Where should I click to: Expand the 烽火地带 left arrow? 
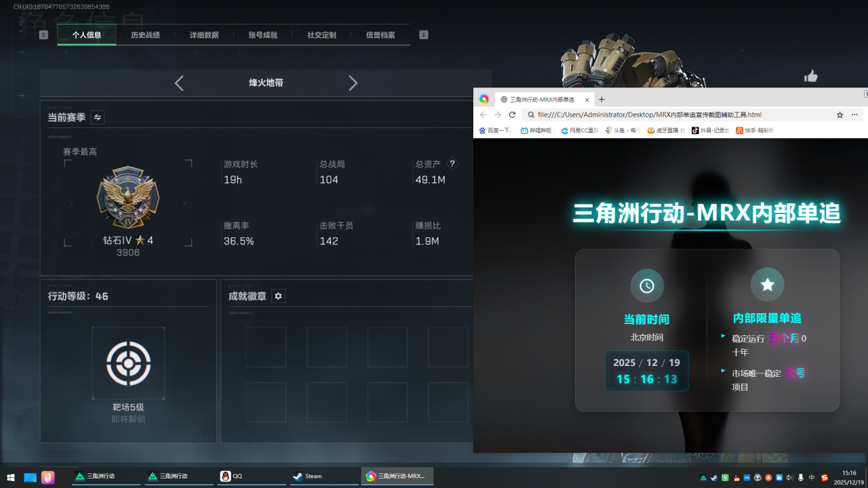tap(179, 83)
